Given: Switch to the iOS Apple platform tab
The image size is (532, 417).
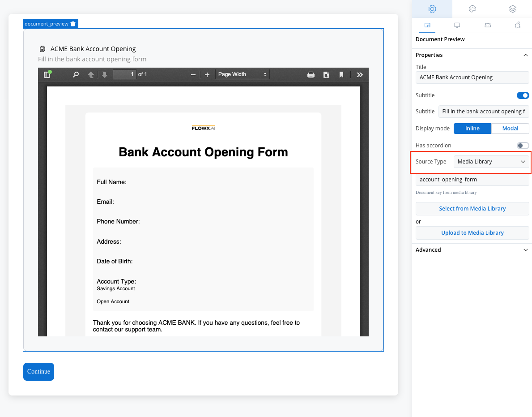Looking at the screenshot, I should tap(518, 25).
